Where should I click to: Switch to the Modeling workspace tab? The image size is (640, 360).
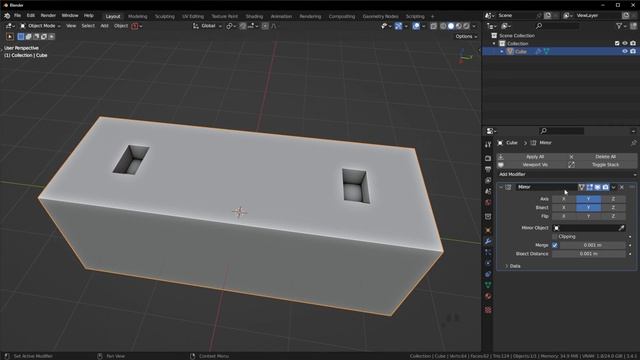pyautogui.click(x=138, y=17)
